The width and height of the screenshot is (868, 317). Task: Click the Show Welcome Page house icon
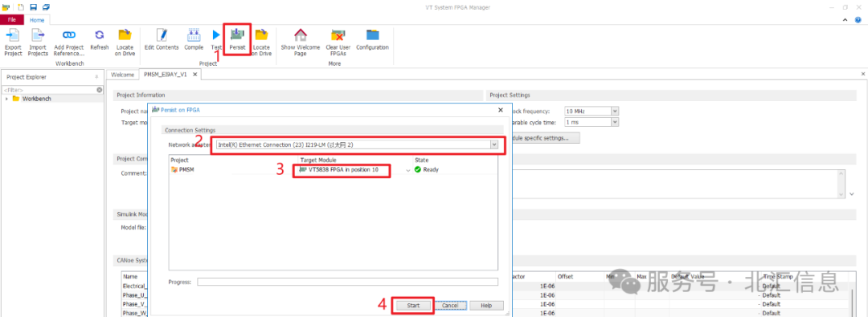[x=301, y=43]
